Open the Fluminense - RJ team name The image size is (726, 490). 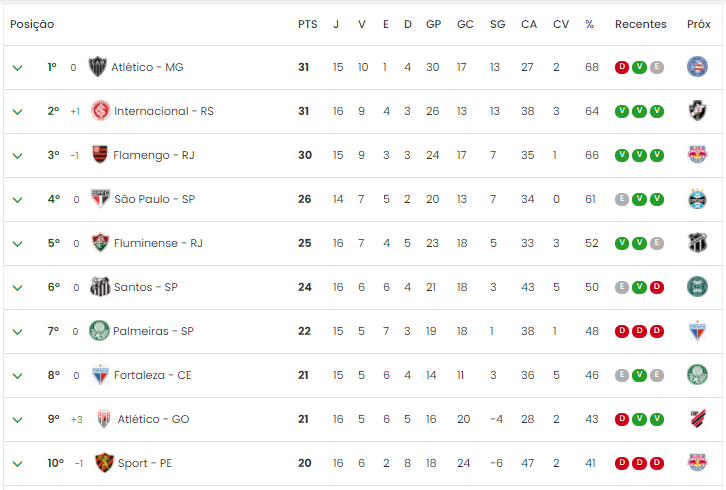click(158, 243)
